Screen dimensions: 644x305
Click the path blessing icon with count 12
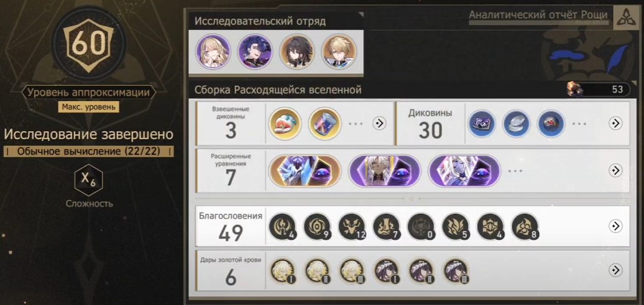tap(352, 227)
